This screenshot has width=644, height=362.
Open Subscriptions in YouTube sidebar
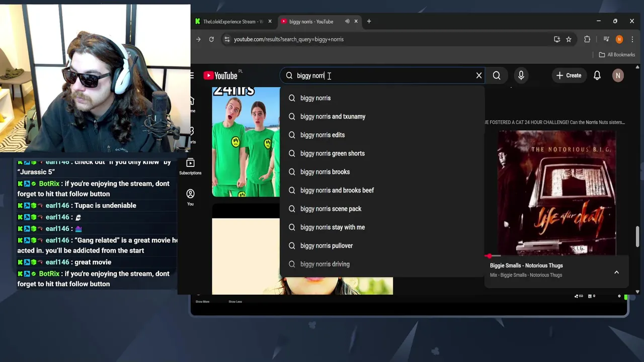190,166
